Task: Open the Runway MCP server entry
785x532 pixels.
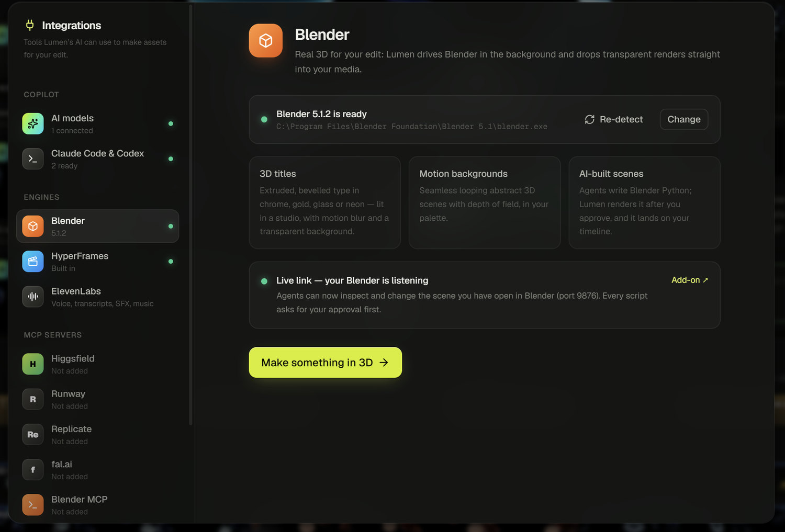Action: (98, 399)
